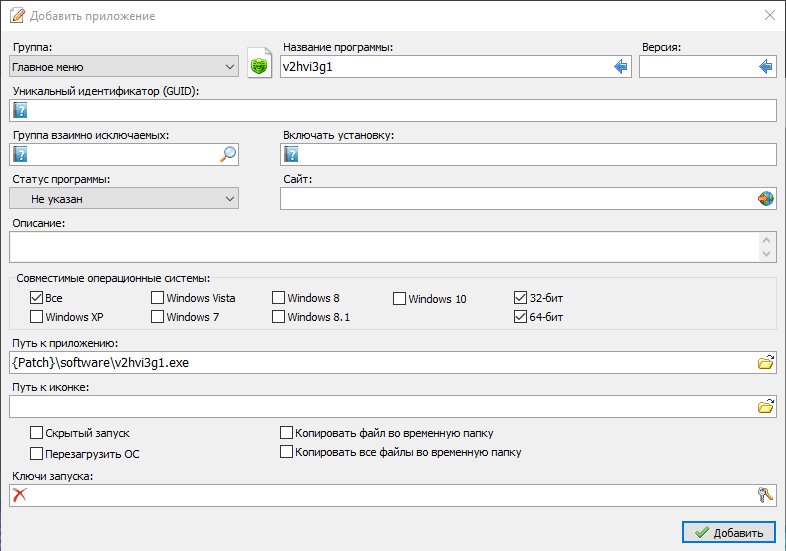Image resolution: width=786 pixels, height=551 pixels.
Task: Click blue arrow in Версия field
Action: point(765,67)
